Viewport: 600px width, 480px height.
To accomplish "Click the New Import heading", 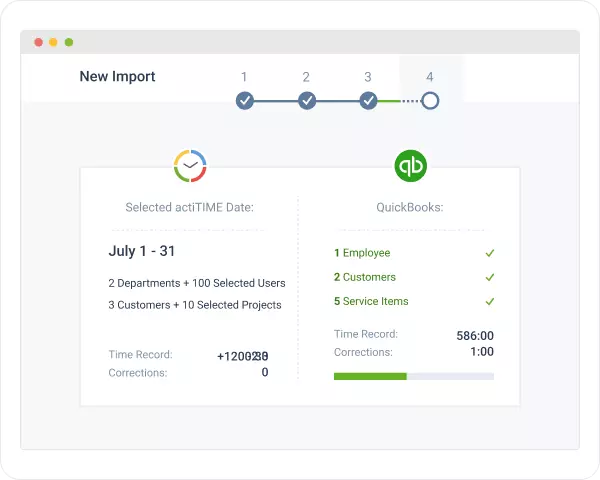I will point(117,77).
